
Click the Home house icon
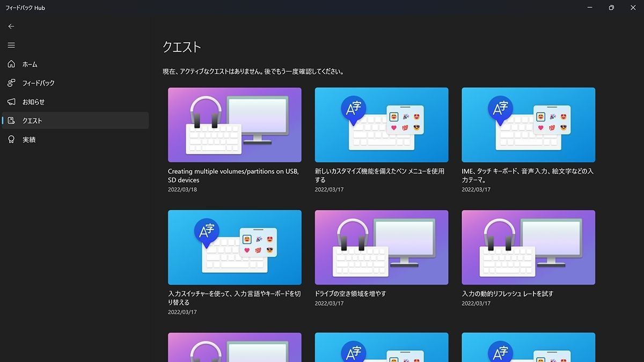(11, 64)
